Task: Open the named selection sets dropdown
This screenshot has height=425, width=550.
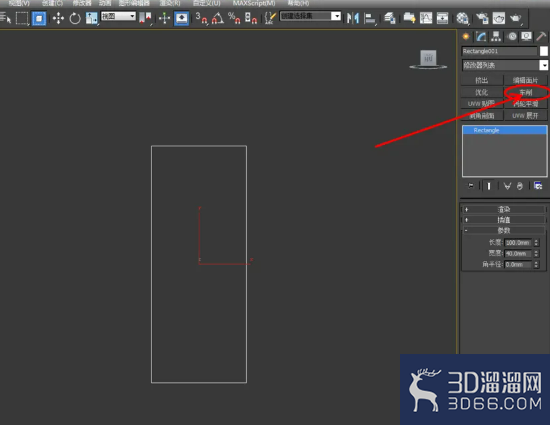Action: [310, 16]
